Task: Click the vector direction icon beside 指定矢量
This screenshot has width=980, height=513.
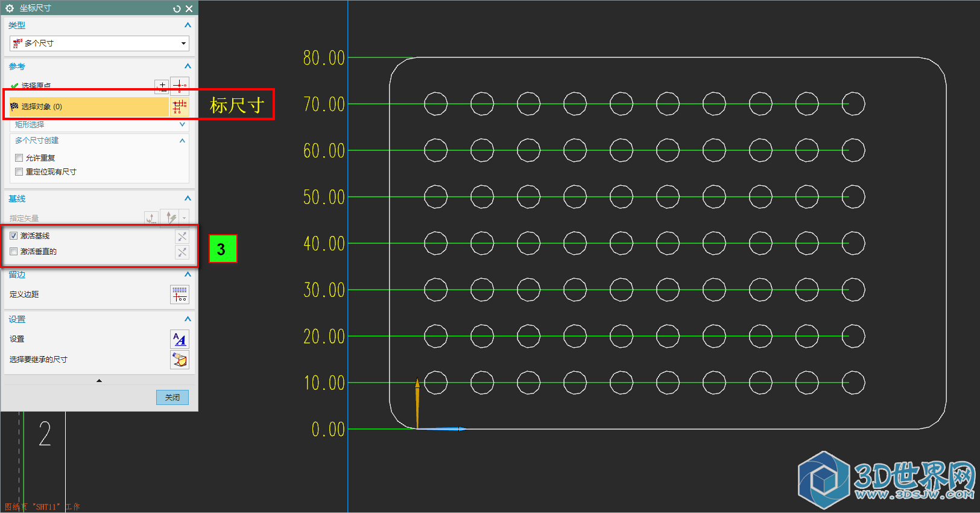Action: (171, 218)
